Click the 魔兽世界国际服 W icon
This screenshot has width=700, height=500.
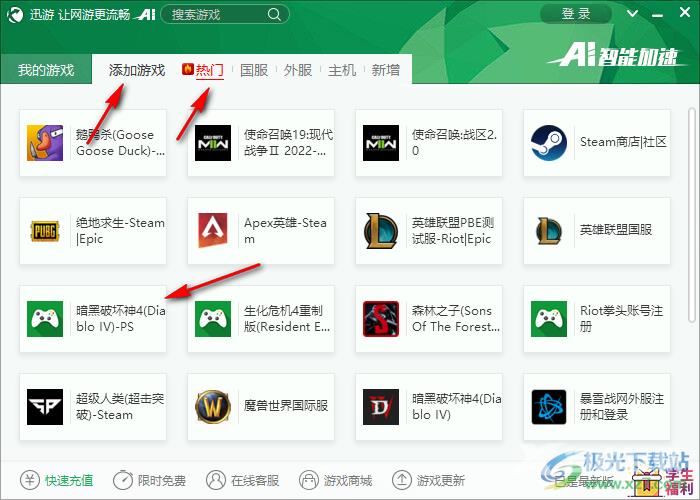213,407
